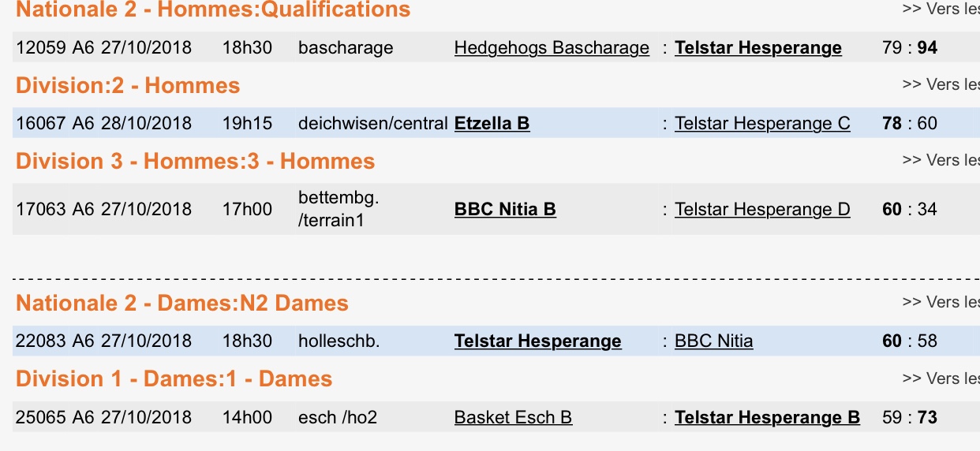Follow the 'Vers les' link beside Division:2 Hommes
This screenshot has width=980, height=451.
coord(941,84)
